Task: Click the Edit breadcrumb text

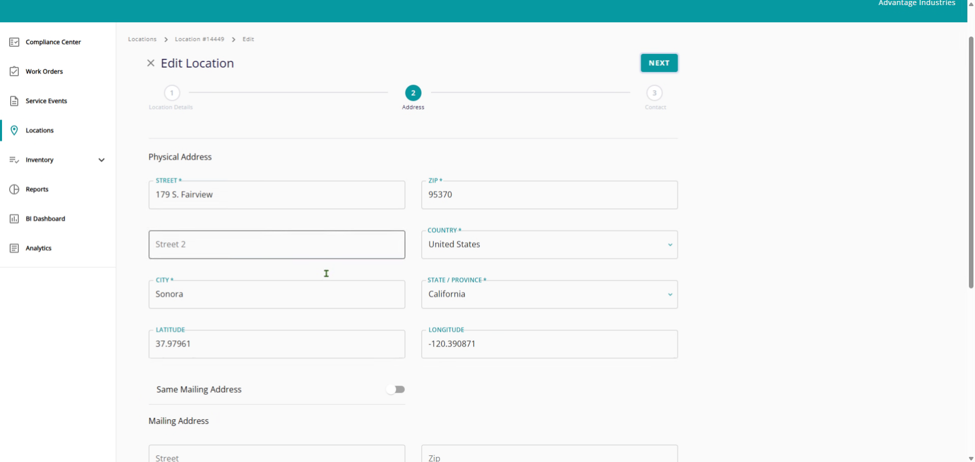Action: pyautogui.click(x=248, y=39)
